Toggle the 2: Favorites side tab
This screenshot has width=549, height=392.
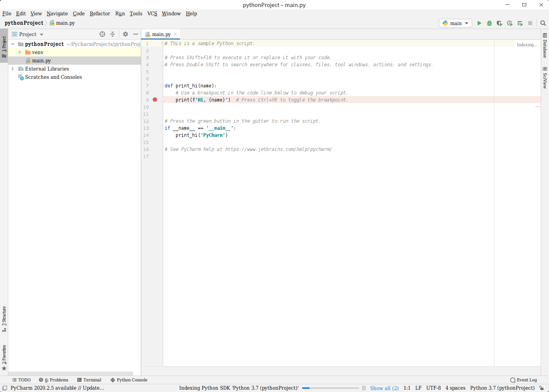[4, 358]
